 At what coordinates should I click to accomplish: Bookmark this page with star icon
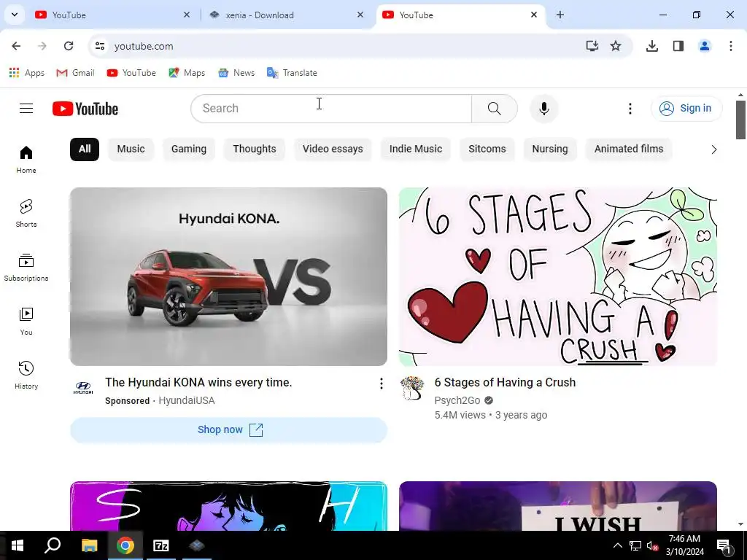pos(616,46)
